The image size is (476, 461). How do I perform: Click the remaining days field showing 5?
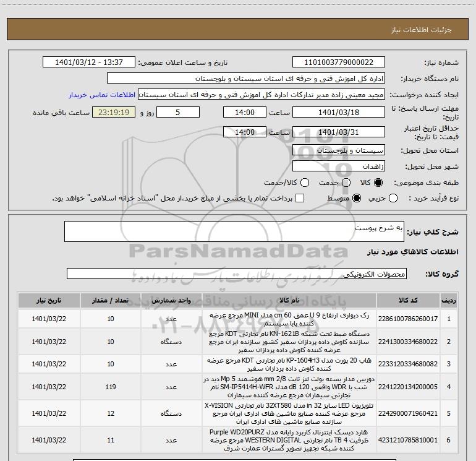pos(178,113)
